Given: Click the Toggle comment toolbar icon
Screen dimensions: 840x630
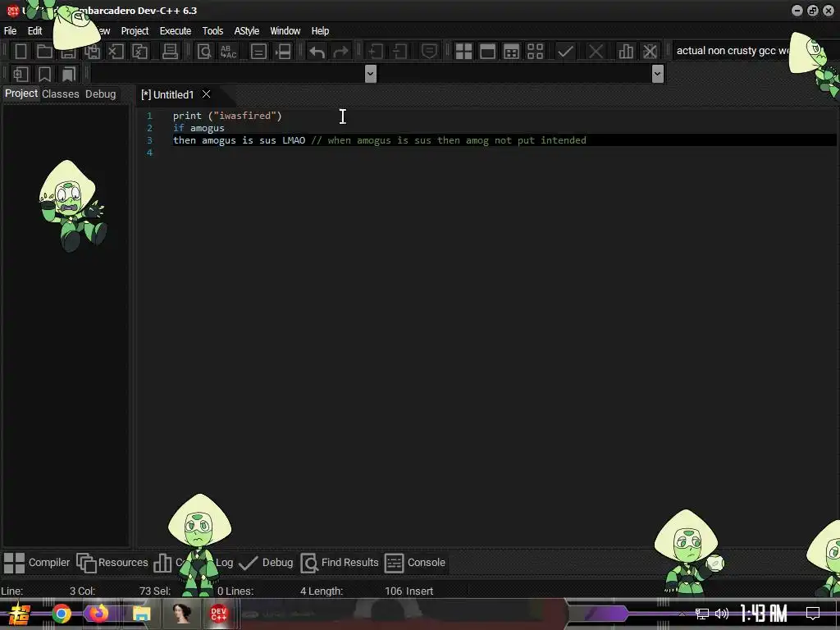Looking at the screenshot, I should pyautogui.click(x=429, y=52).
